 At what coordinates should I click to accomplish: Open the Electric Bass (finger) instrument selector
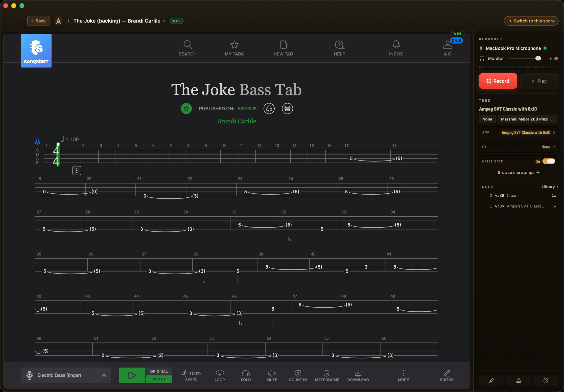[x=59, y=375]
